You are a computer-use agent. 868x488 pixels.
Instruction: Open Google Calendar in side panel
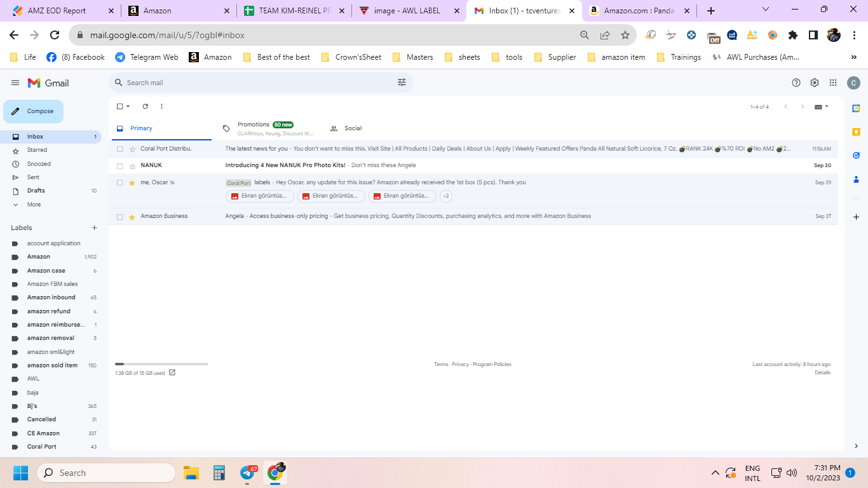point(856,108)
